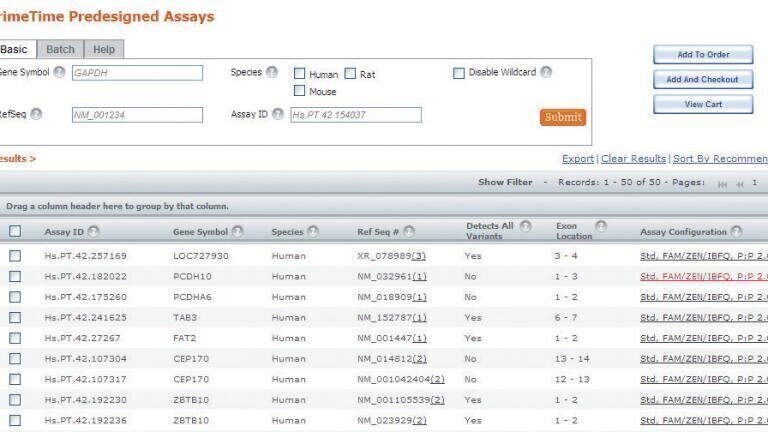Open help icon beside Disable Wildcard
Image resolution: width=768 pixels, height=432 pixels.
click(x=546, y=72)
